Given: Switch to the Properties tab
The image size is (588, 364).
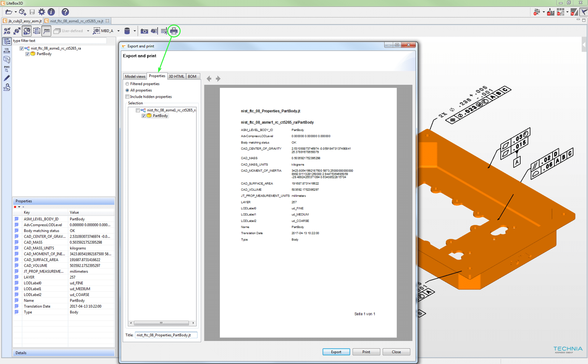Looking at the screenshot, I should point(157,76).
